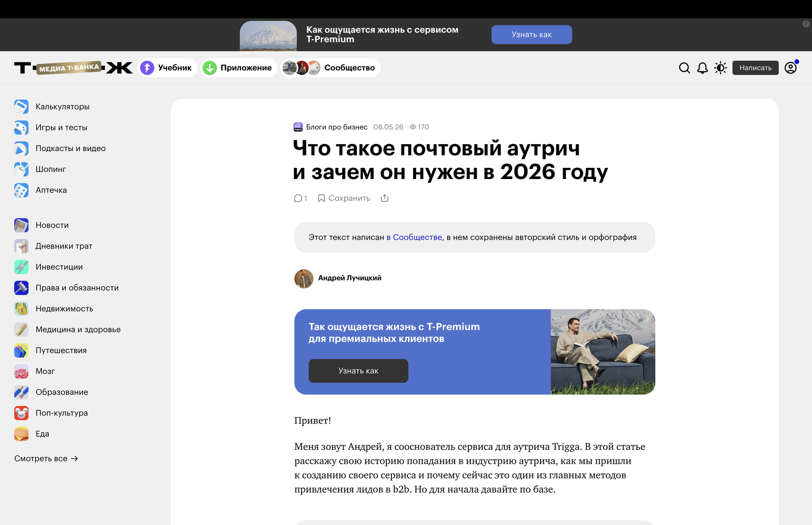Click the Дневники трат sidebar icon

coord(21,246)
